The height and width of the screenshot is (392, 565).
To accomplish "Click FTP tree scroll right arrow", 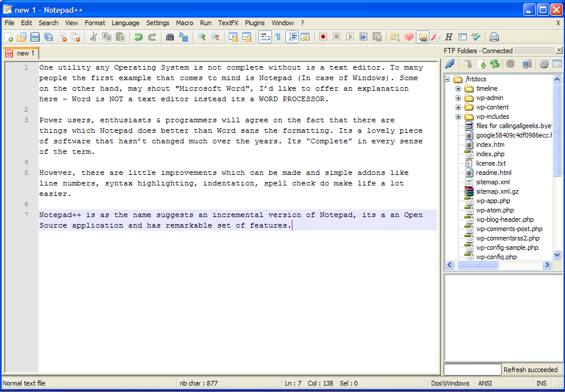I will tap(547, 265).
